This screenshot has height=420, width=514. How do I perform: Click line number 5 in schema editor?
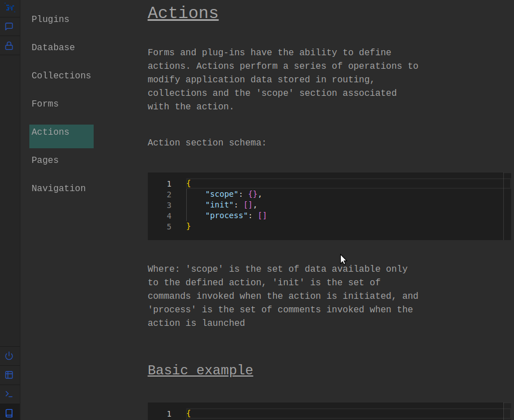pyautogui.click(x=169, y=227)
